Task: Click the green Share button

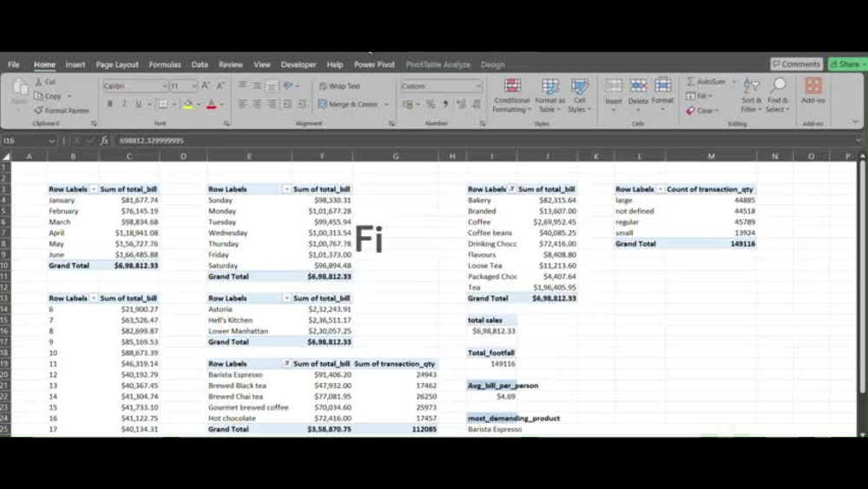Action: tap(849, 64)
